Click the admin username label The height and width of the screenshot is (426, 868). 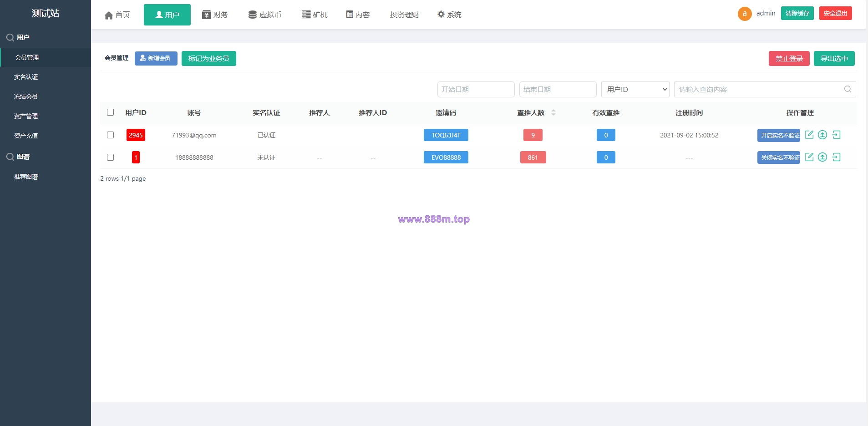tap(766, 13)
